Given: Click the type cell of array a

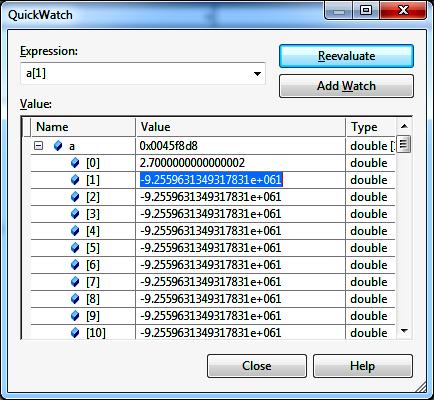Looking at the screenshot, I should pyautogui.click(x=371, y=146).
